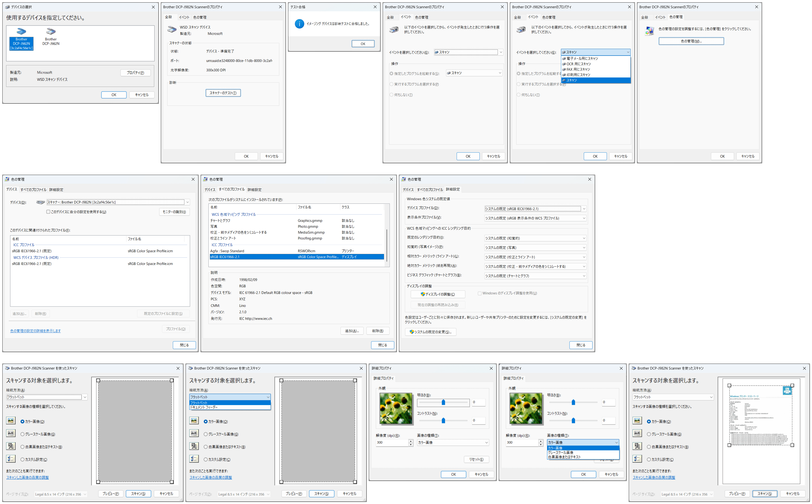The width and height of the screenshot is (812, 504).
Task: Enable このデバイスに自分の設定を使用する checkbox
Action: pyautogui.click(x=48, y=212)
